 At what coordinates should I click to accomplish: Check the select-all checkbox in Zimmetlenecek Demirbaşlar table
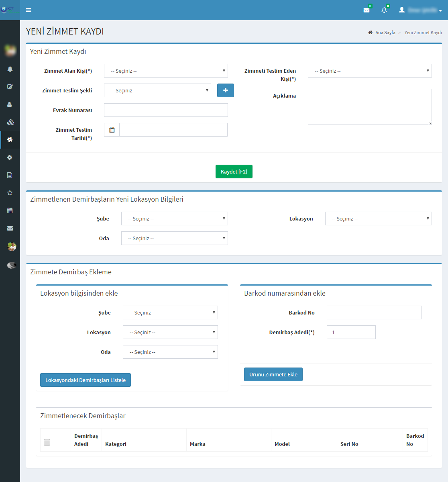(47, 442)
